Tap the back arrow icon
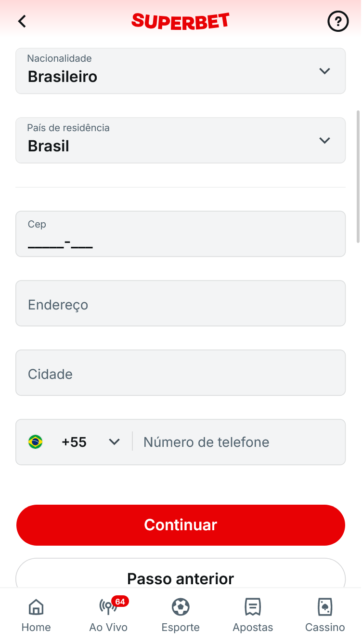This screenshot has width=362, height=644. coord(22,21)
